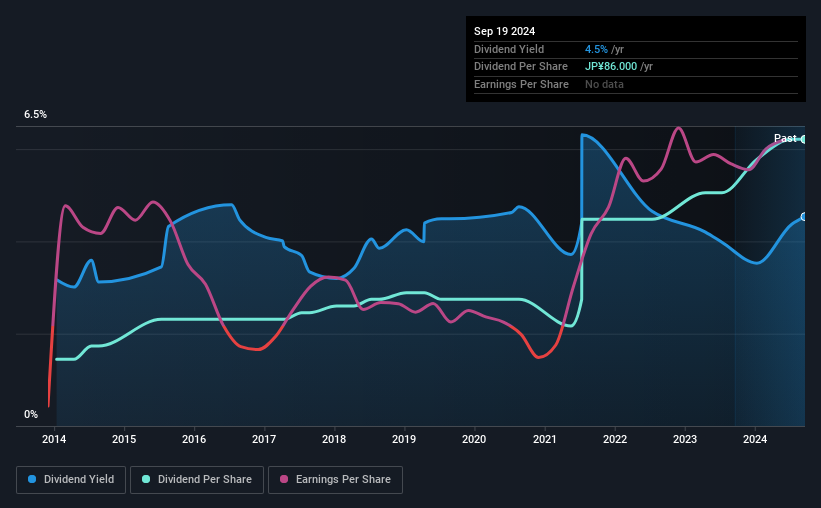
Task: Click the blue Dividend Yield endpoint marker
Action: [803, 217]
